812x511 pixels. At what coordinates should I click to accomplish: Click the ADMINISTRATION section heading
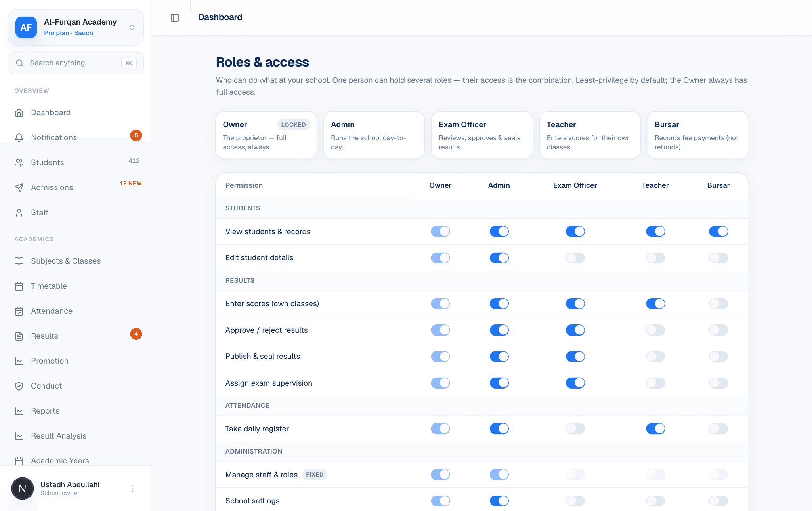[x=254, y=452]
